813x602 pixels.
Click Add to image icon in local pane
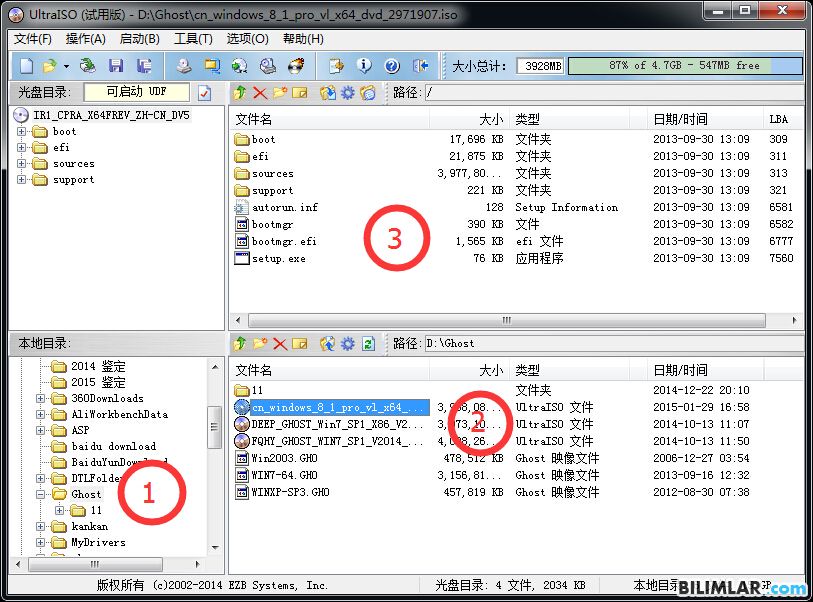pos(328,343)
